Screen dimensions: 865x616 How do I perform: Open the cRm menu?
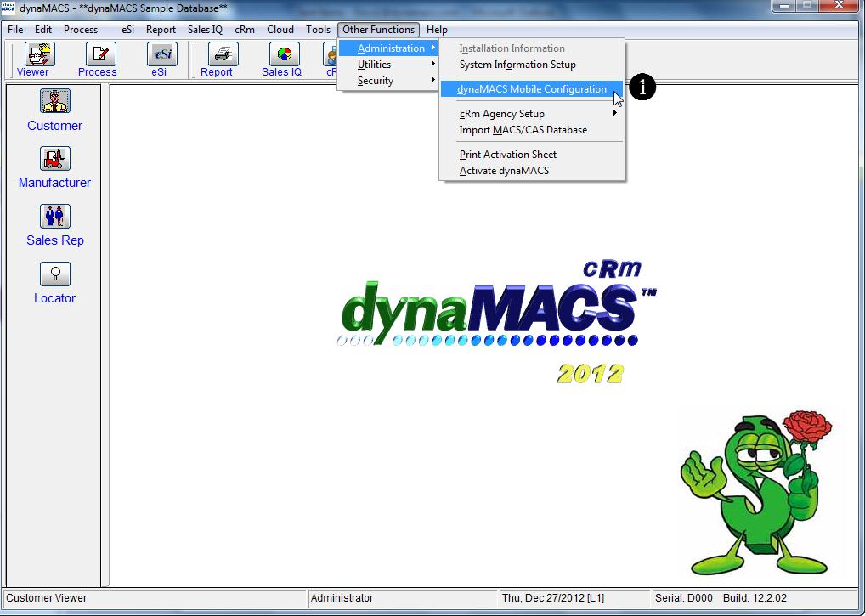(245, 30)
